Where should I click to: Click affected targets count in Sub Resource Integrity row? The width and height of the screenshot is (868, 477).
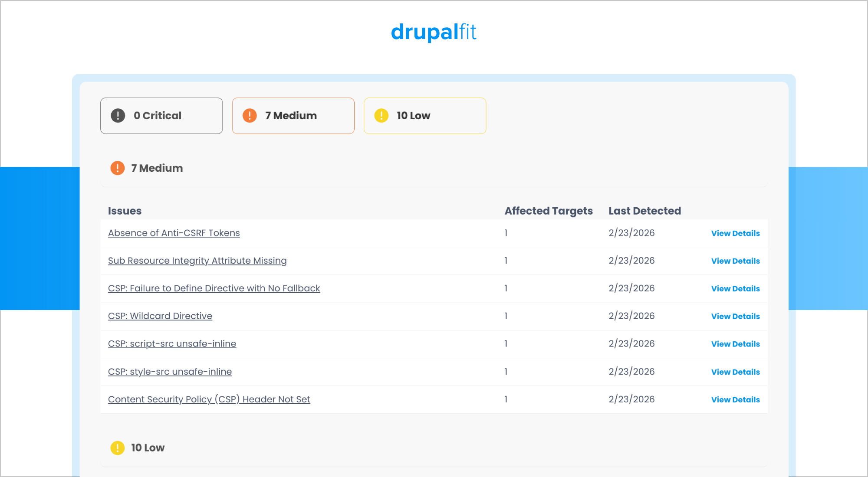click(506, 261)
